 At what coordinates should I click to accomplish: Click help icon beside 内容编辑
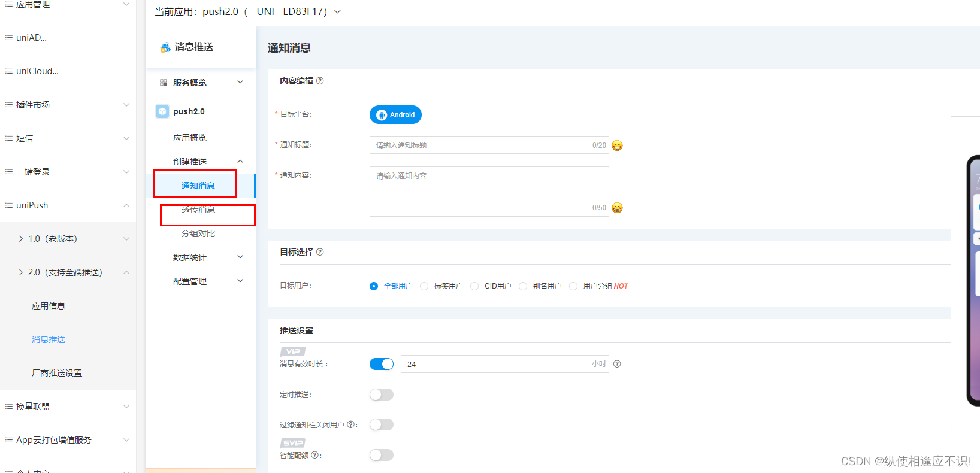point(320,81)
